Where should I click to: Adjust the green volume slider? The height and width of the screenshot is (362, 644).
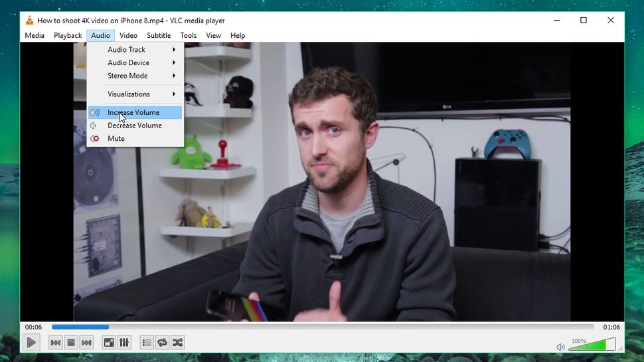coord(592,344)
